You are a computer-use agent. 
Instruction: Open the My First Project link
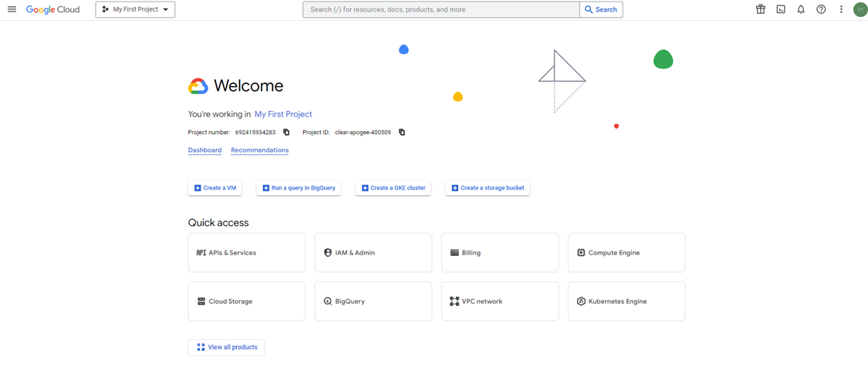[283, 114]
